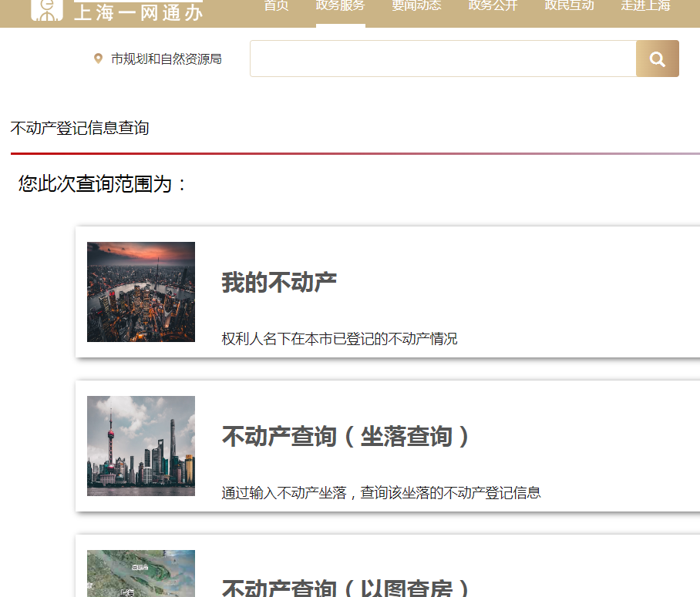Screen dimensions: 700x597
Task: Click the location pin icon
Action: pos(98,59)
